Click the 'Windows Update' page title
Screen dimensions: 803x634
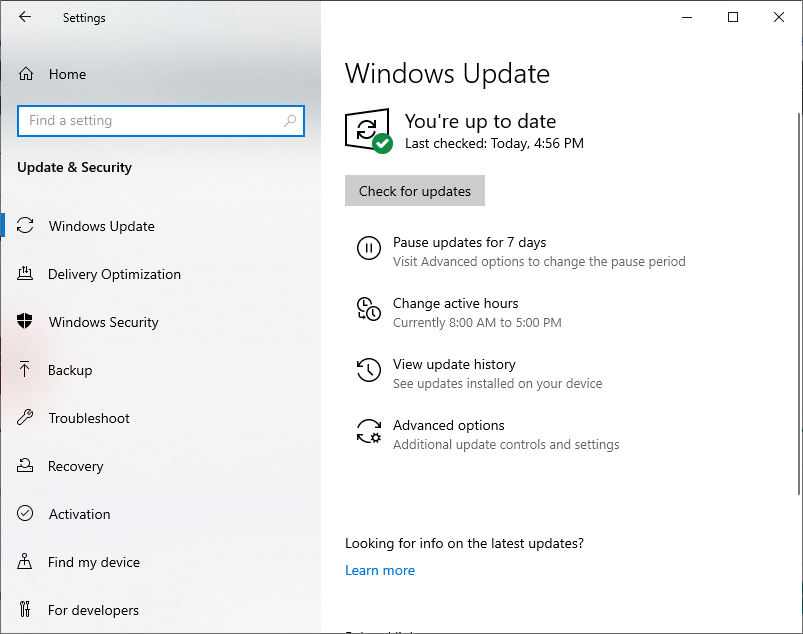pos(447,73)
